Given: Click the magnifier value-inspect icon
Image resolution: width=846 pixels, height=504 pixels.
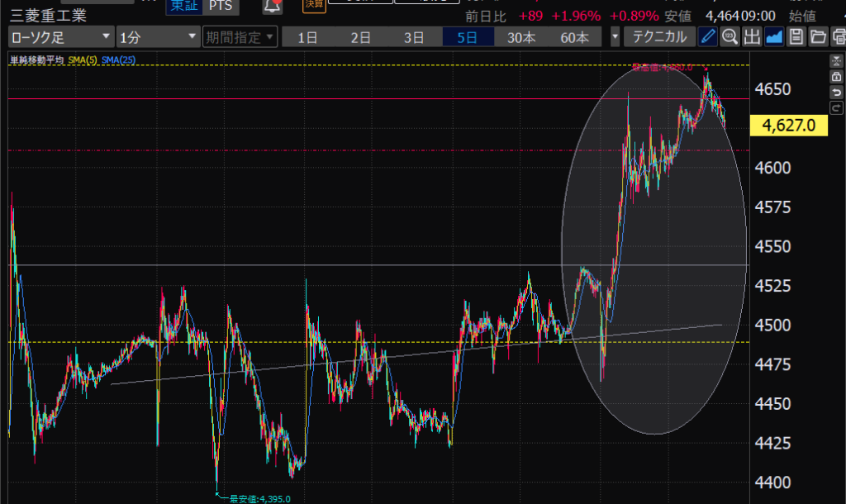Looking at the screenshot, I should (x=730, y=36).
